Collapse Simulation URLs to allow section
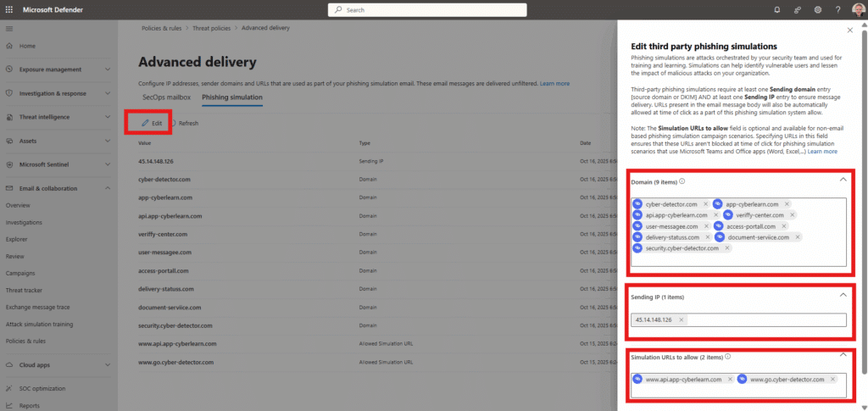 [843, 354]
